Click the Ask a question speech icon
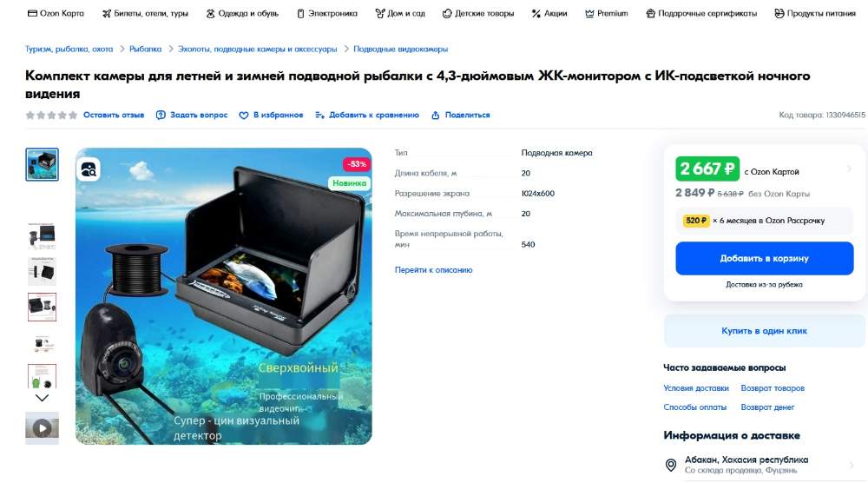The height and width of the screenshot is (483, 868). pos(161,116)
